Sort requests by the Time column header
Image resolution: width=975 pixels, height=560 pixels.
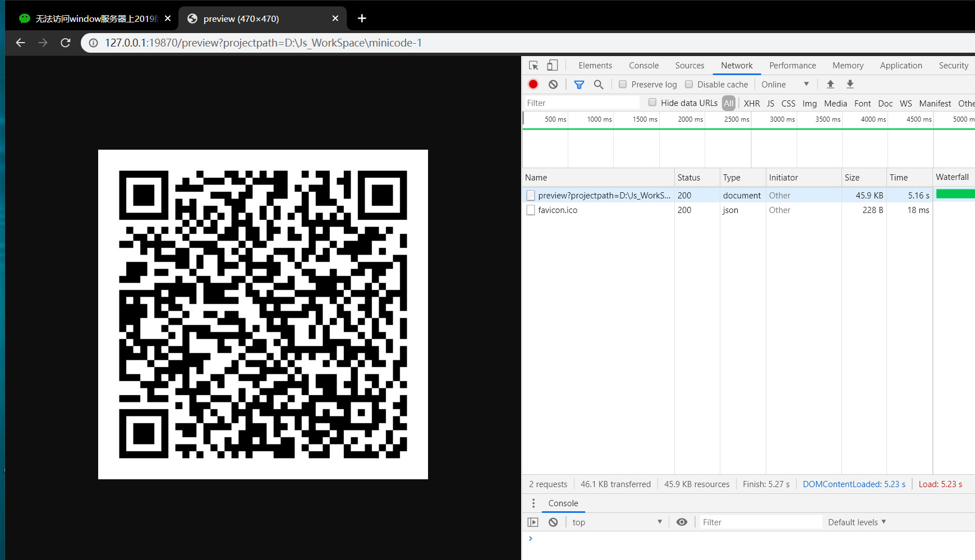coord(909,177)
